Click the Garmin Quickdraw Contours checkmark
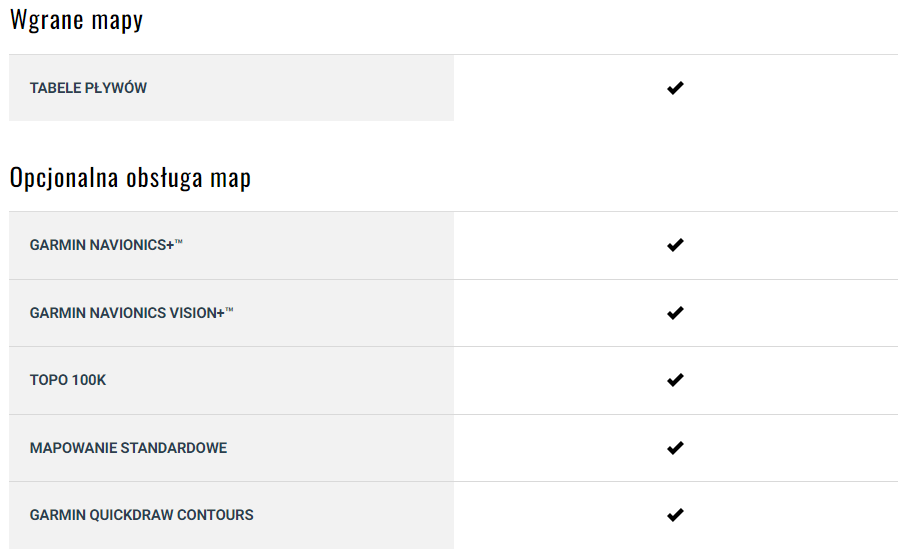The height and width of the screenshot is (559, 913). [x=675, y=515]
